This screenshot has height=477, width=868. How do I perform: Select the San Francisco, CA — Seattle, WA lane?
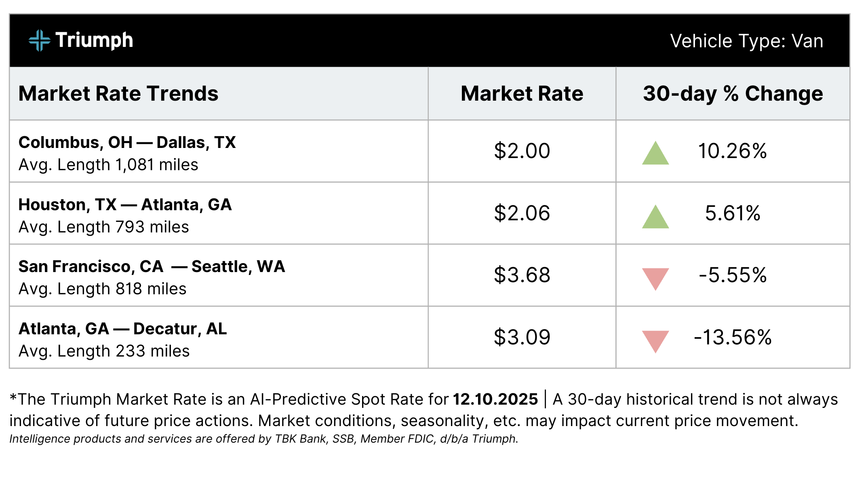click(x=152, y=267)
